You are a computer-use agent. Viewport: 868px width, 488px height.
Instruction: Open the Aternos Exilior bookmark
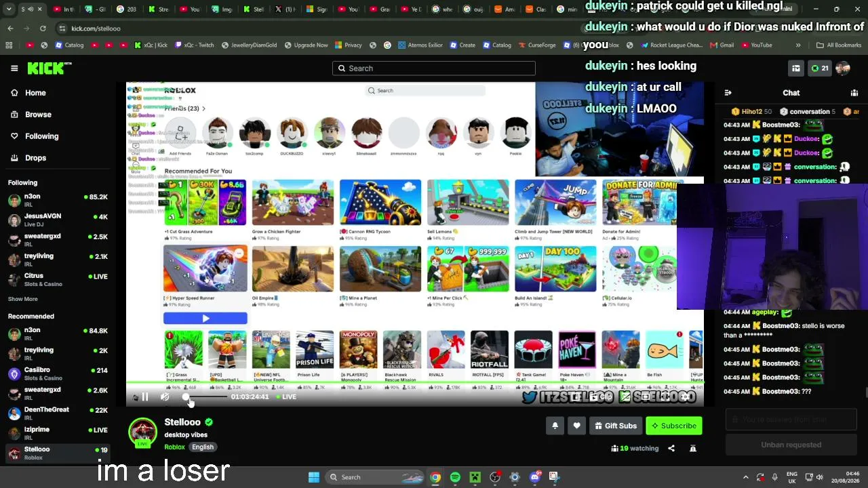[x=420, y=45]
